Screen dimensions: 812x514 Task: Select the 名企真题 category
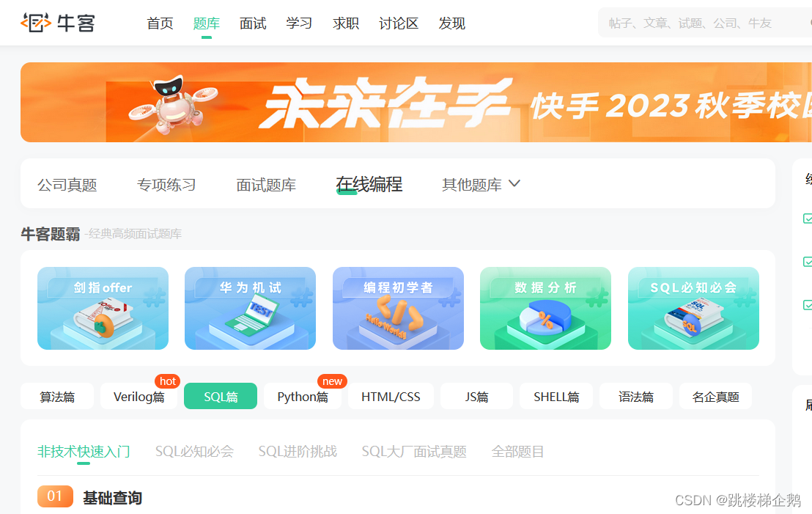(716, 397)
